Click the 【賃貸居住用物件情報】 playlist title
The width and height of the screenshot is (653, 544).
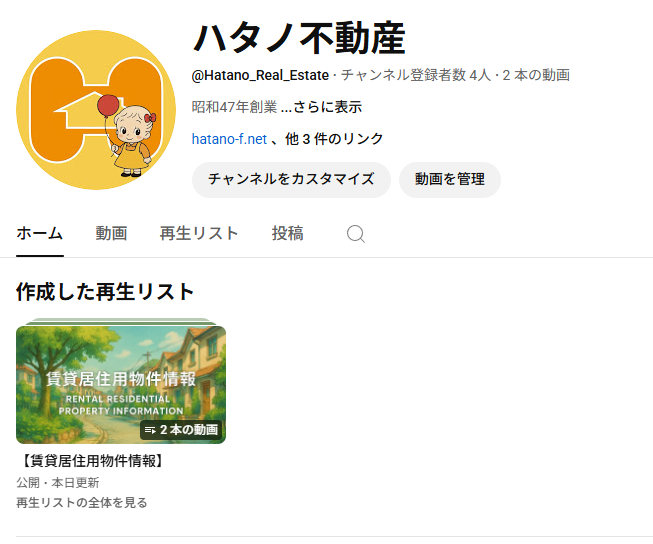pos(92,461)
